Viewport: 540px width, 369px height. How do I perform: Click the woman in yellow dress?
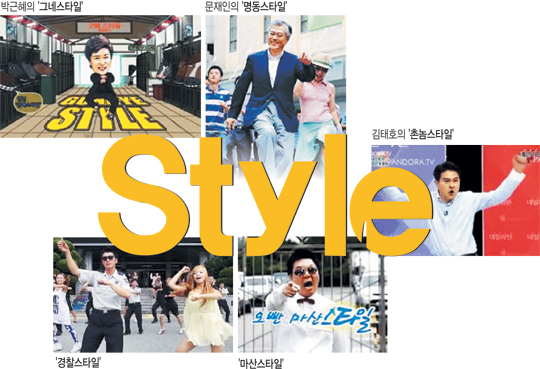pos(203,308)
